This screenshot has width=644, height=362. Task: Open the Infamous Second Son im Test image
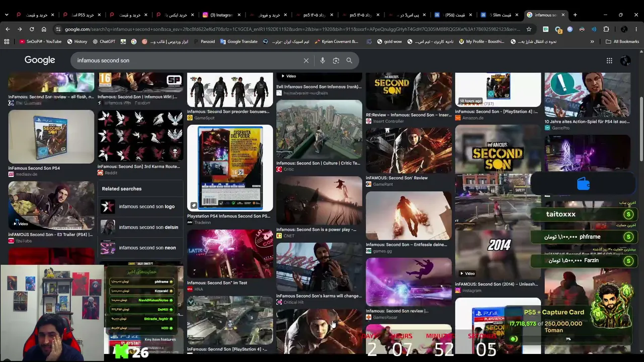tap(230, 254)
